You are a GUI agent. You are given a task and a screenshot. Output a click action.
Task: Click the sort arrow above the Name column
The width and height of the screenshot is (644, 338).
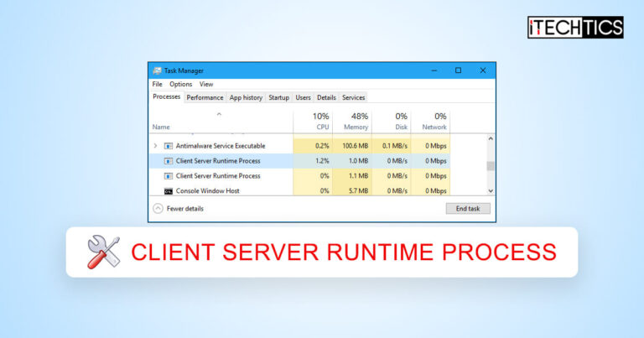click(220, 114)
